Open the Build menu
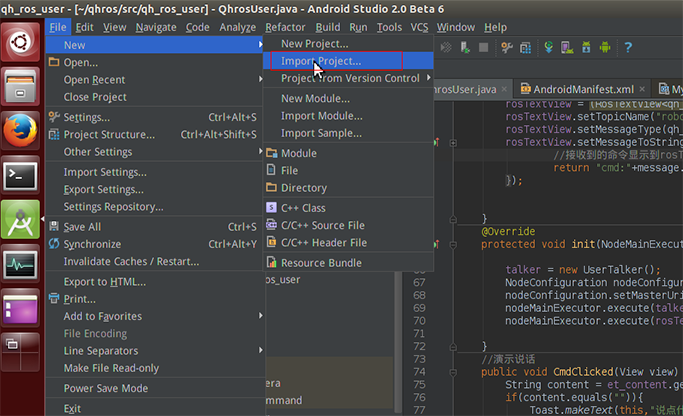 coord(328,27)
